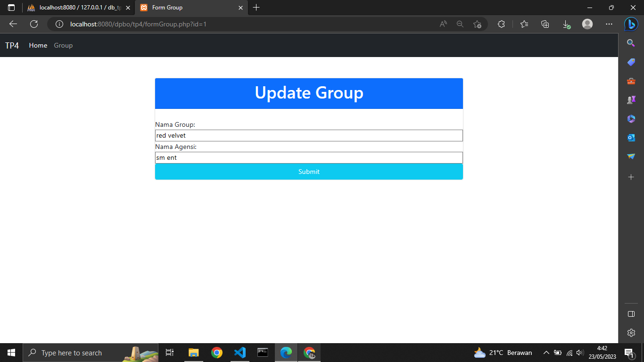Open the Settings and more menu
Image resolution: width=644 pixels, height=362 pixels.
tap(609, 24)
